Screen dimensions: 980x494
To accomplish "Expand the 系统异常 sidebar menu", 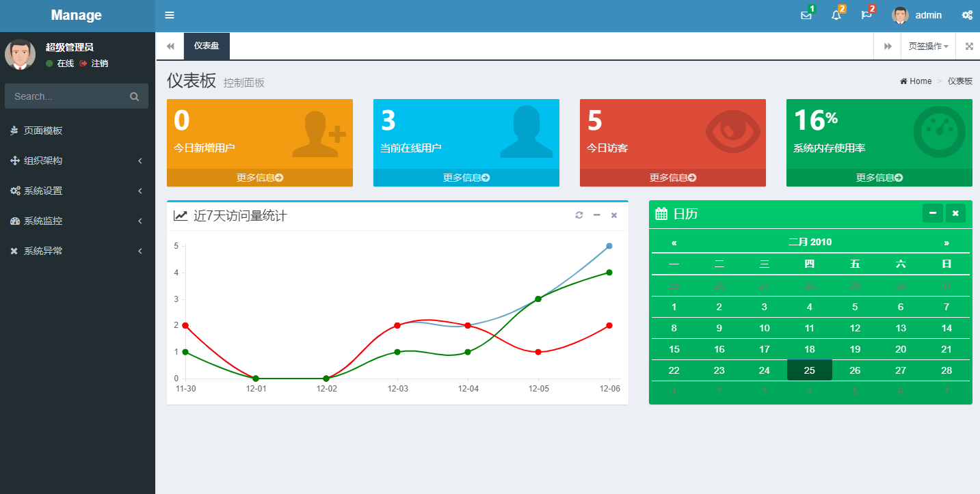I will (78, 251).
